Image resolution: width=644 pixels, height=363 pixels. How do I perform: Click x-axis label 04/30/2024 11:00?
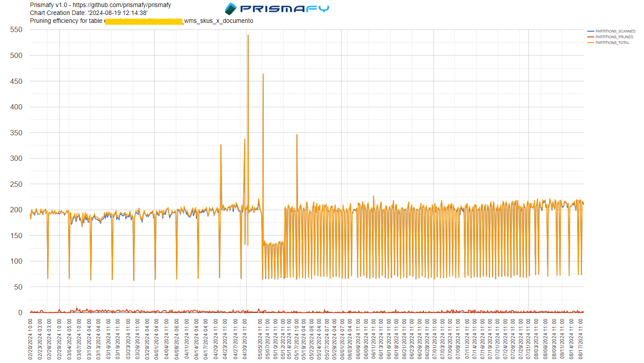pyautogui.click(x=245, y=339)
